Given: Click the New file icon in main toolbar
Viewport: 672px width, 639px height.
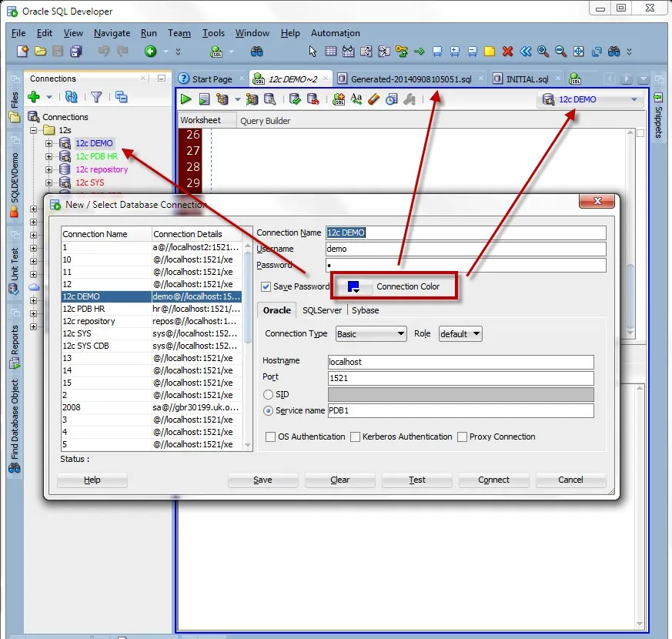Looking at the screenshot, I should pyautogui.click(x=22, y=52).
